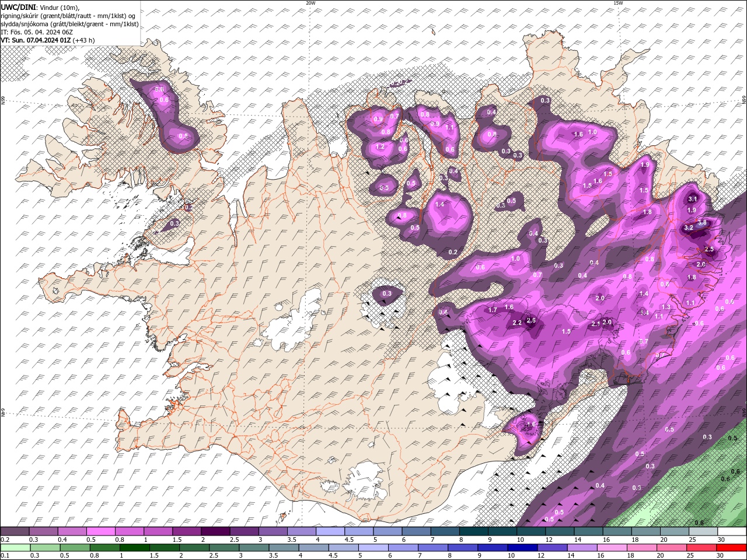
Task: Pick the deep blue swatch between 10 and 12
Action: pyautogui.click(x=522, y=547)
